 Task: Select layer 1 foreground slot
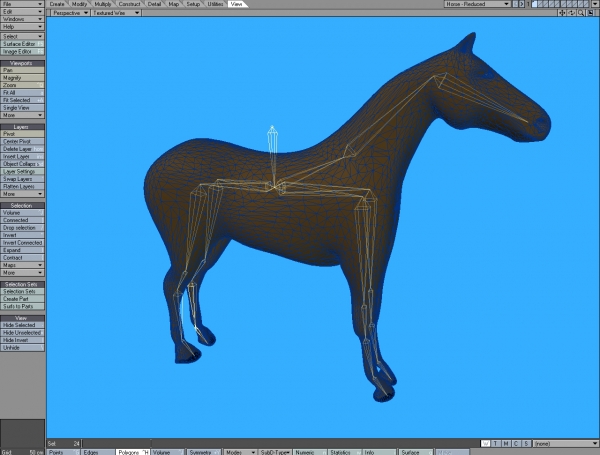pos(535,4)
